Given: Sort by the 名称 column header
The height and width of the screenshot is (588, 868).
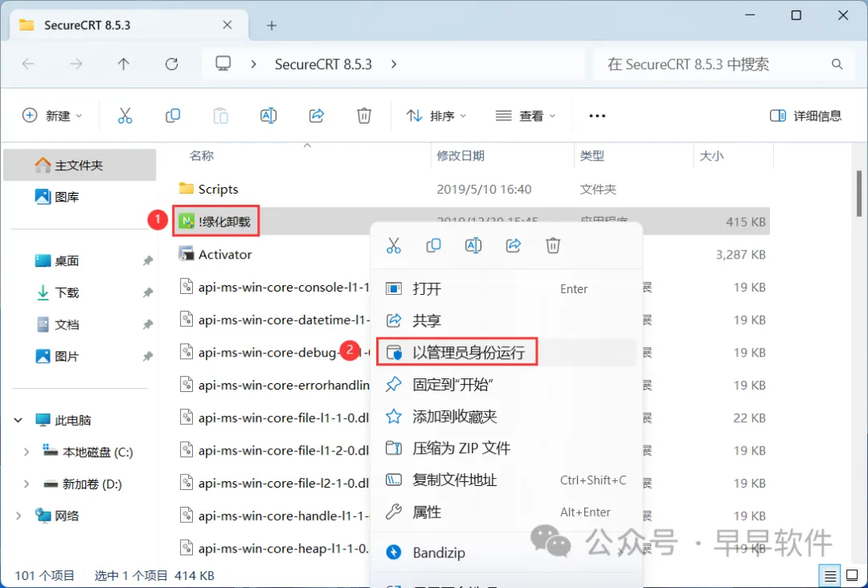Looking at the screenshot, I should (x=202, y=156).
